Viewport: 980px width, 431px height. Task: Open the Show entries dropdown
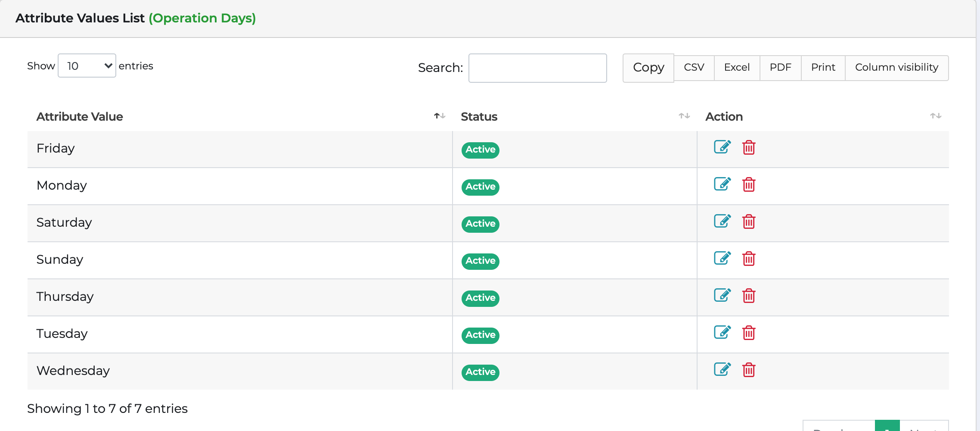coord(86,66)
